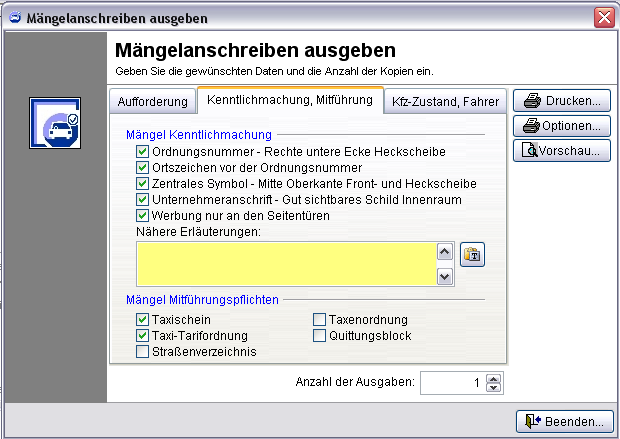Image resolution: width=620 pixels, height=439 pixels.
Task: Click the text-module icon beside the yellow field
Action: tap(471, 255)
